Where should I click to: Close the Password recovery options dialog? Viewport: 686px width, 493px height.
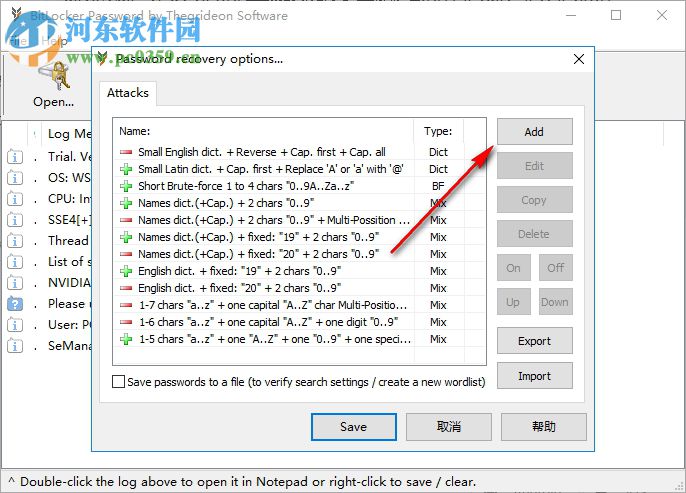578,59
